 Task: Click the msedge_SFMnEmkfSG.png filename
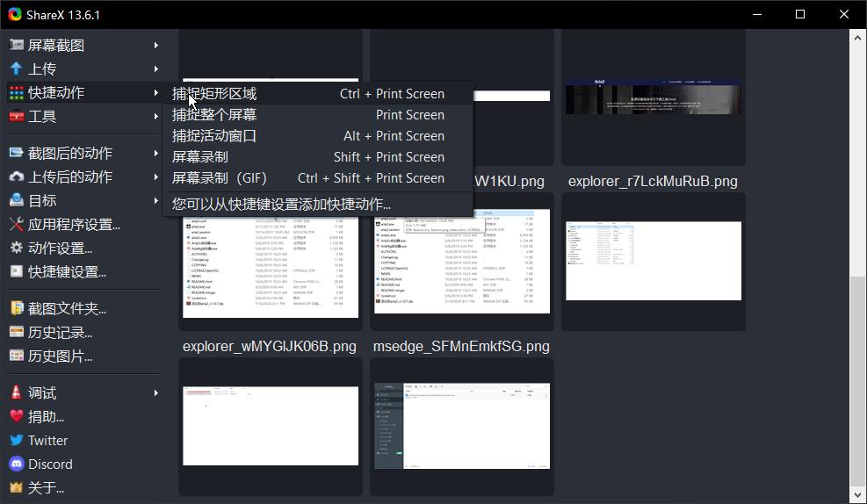click(461, 347)
